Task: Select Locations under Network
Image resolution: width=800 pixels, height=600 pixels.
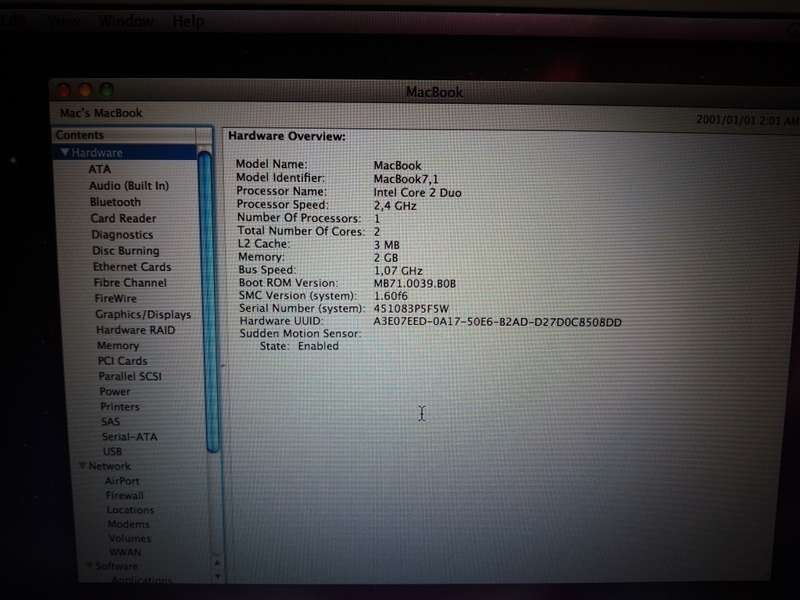Action: [x=130, y=509]
